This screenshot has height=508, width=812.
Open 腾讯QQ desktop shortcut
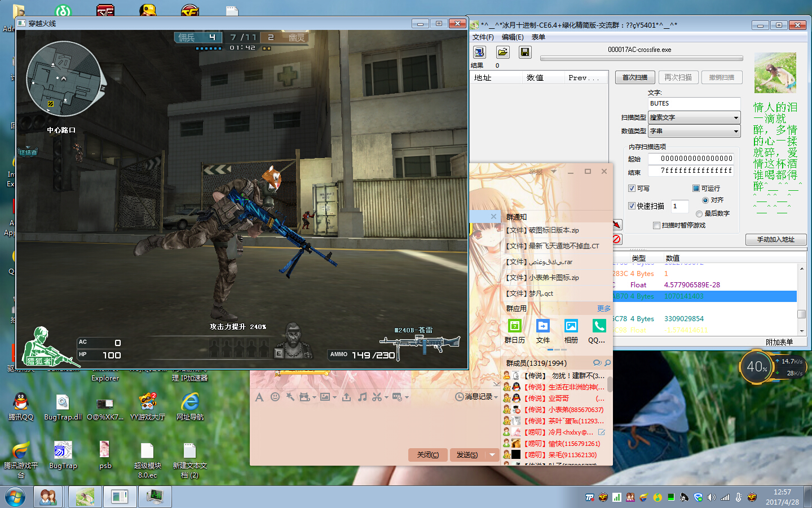point(21,406)
